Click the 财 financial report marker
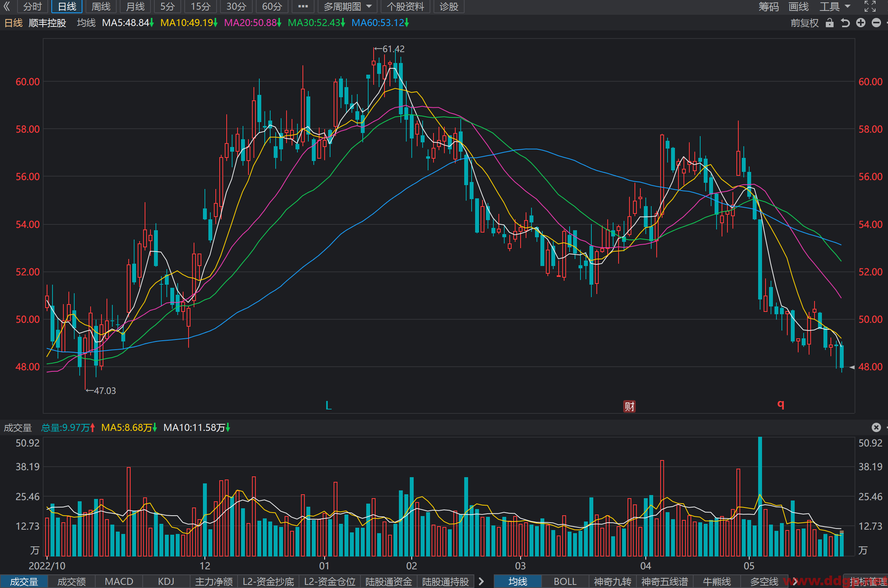 629,406
